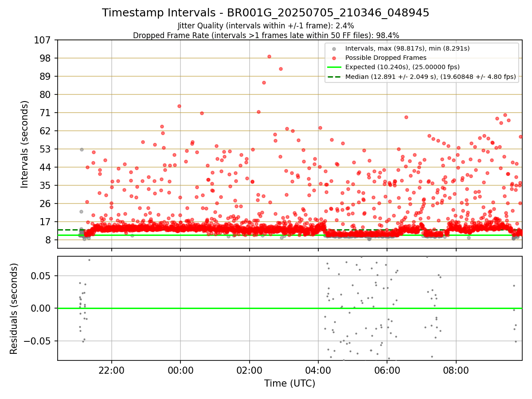This screenshot has height=399, width=532.
Task: Click the 'Residuals (seconds)' y-axis label
Action: [14, 309]
